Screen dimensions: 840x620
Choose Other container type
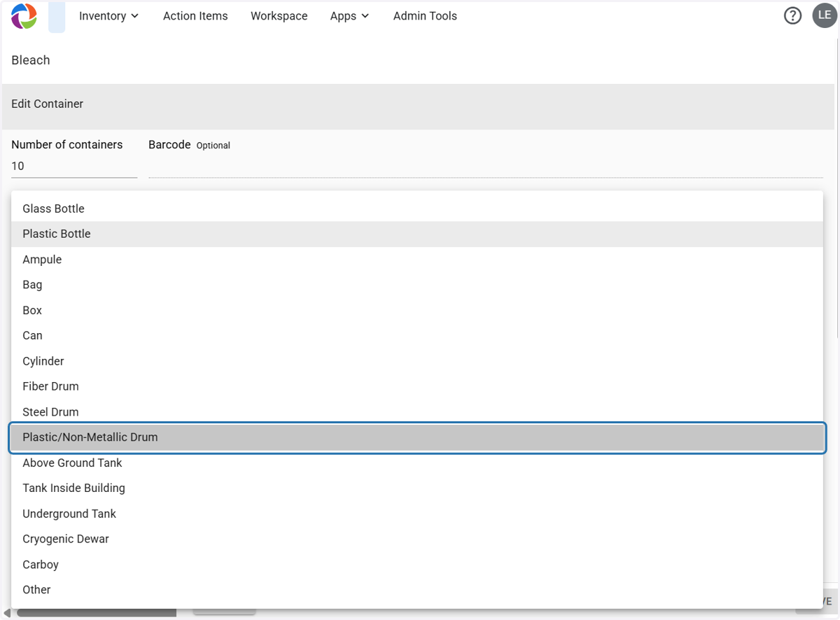pyautogui.click(x=417, y=590)
